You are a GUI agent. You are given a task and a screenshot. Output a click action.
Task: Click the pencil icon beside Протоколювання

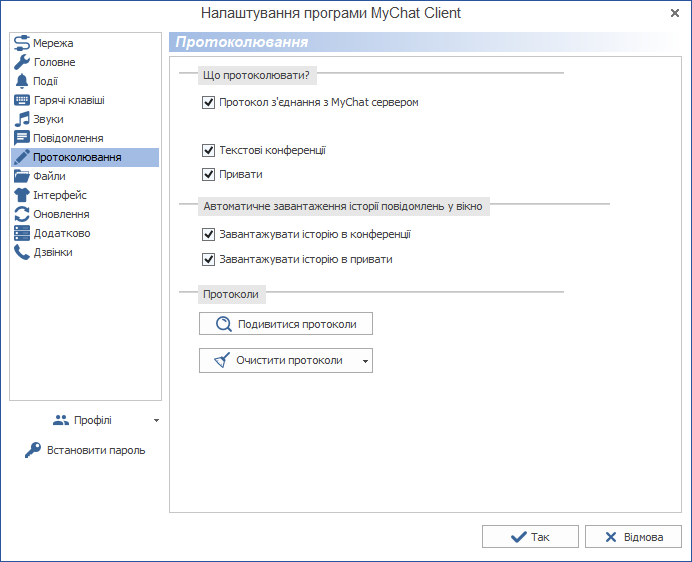(21, 157)
